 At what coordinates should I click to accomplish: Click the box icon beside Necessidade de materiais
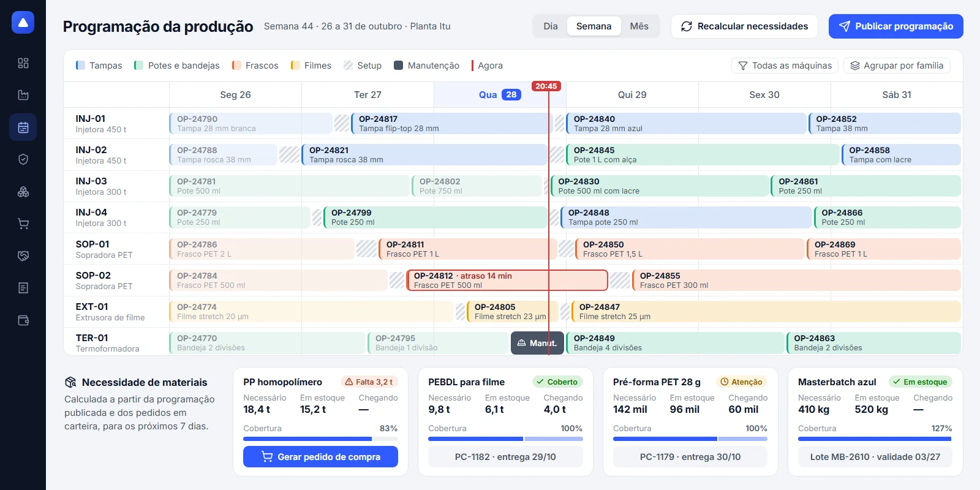pos(70,382)
